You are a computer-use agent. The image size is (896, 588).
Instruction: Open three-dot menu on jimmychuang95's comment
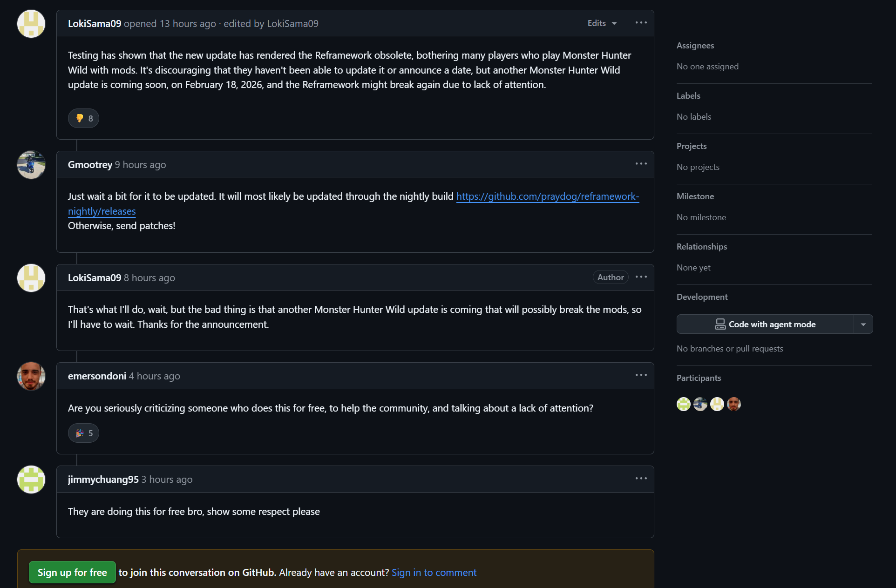click(x=641, y=479)
